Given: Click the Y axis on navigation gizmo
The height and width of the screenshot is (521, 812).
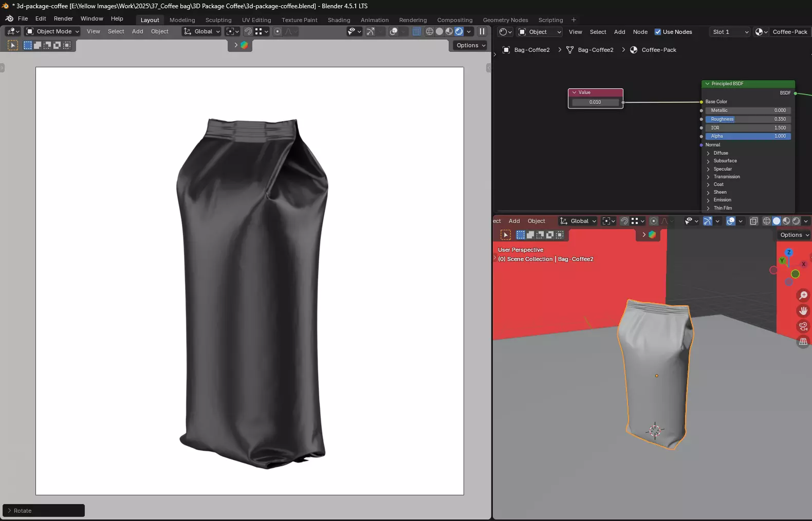Looking at the screenshot, I should tap(782, 260).
